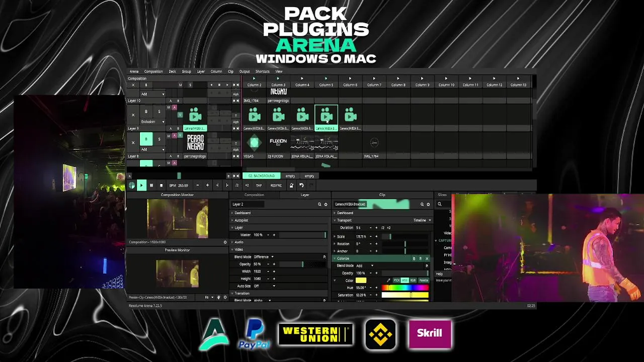The height and width of the screenshot is (362, 644).
Task: Nudge BPM down with minus button
Action: coord(197,186)
